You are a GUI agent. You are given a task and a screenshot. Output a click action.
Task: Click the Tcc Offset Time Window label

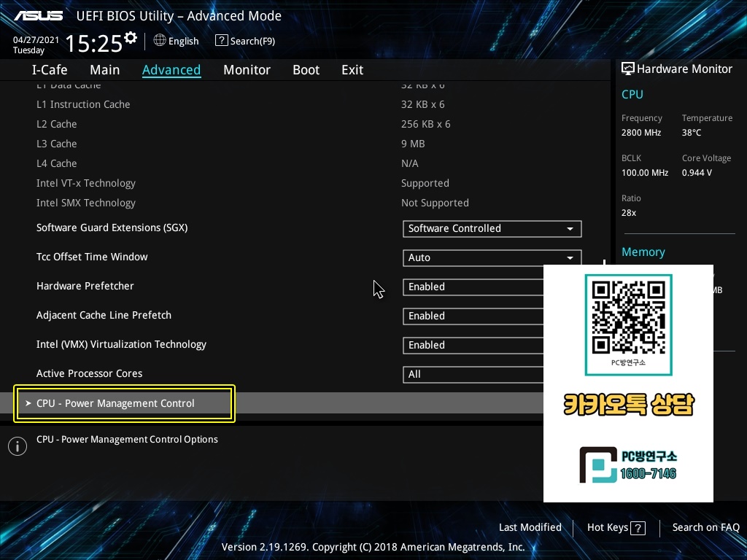coord(92,257)
